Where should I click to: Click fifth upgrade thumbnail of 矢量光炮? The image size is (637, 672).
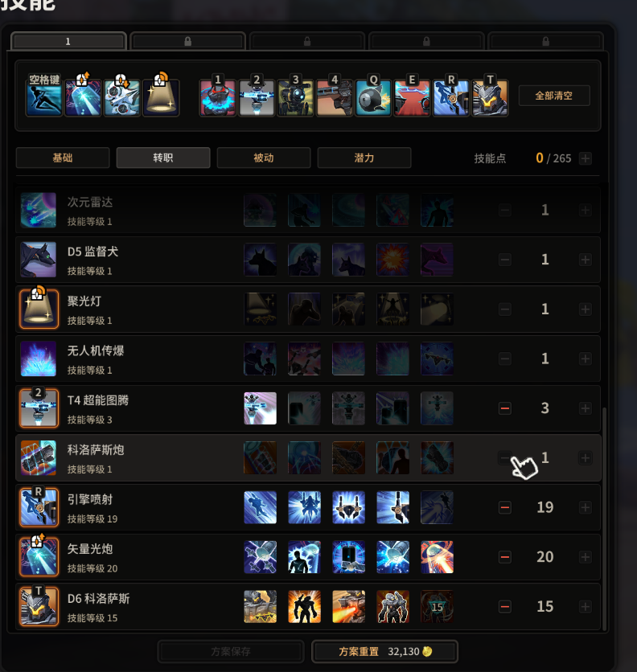[437, 557]
